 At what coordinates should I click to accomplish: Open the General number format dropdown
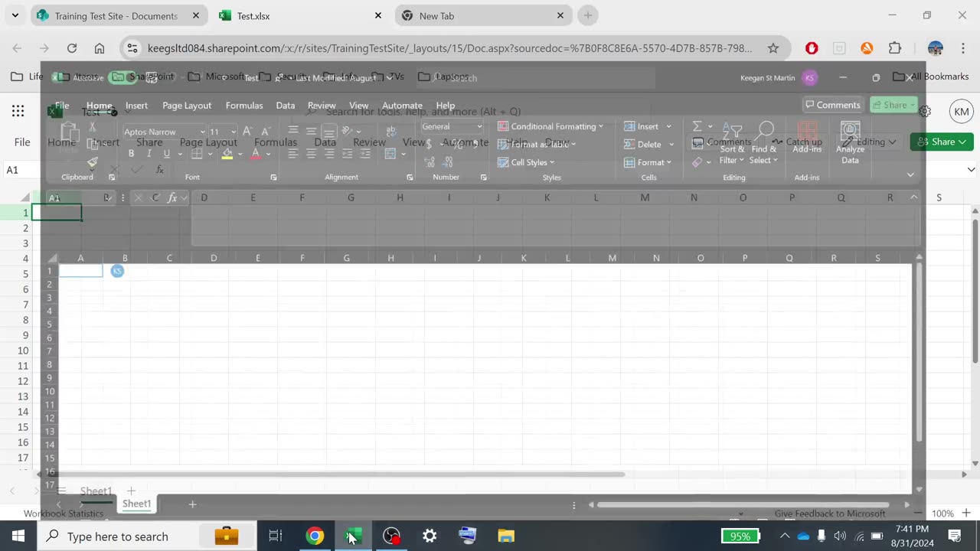tap(480, 126)
